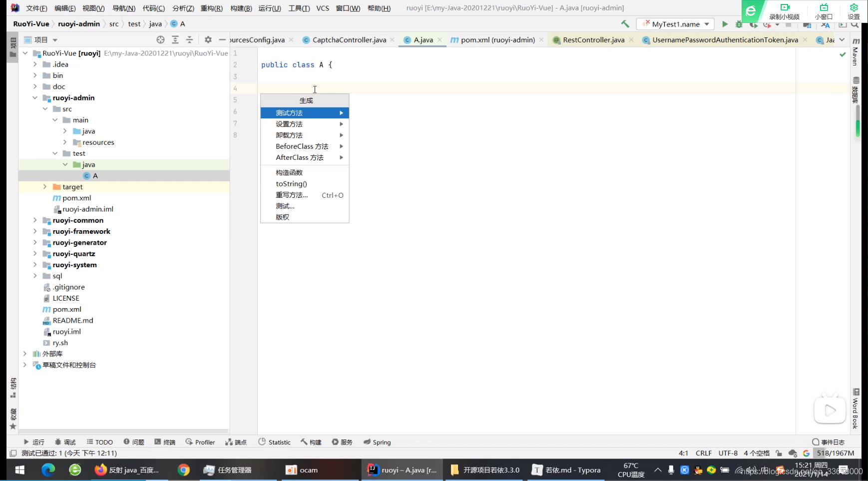
Task: Open the VCS menu
Action: [323, 8]
